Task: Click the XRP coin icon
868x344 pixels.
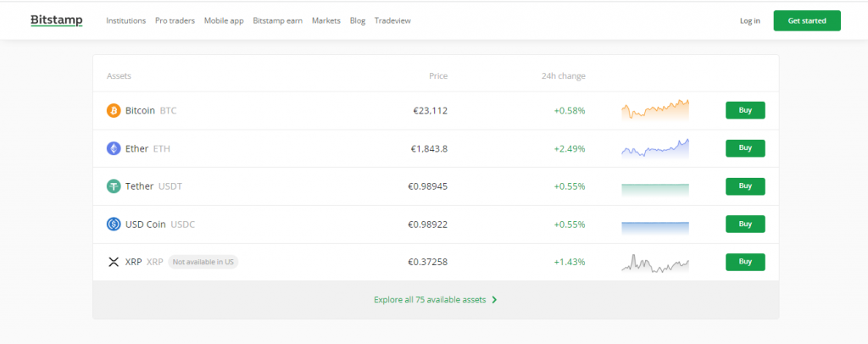Action: pos(114,262)
